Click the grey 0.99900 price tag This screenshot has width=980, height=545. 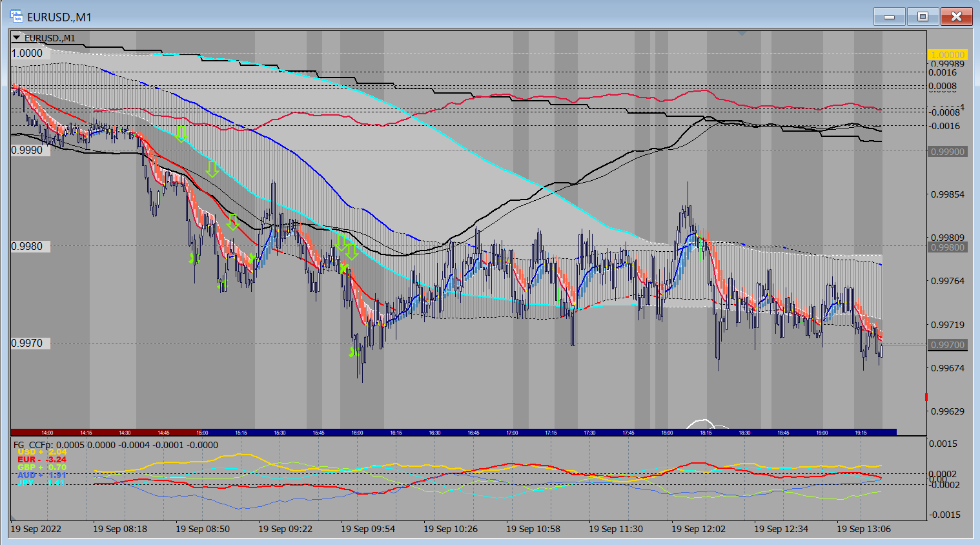pos(947,152)
